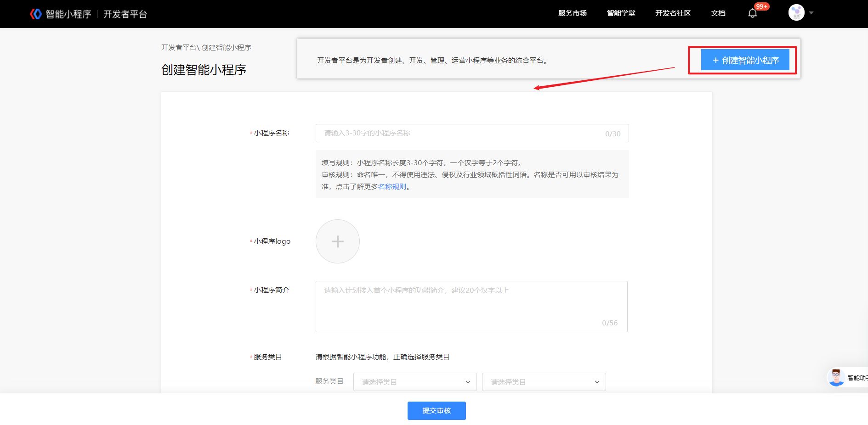
Task: Click the 小程序logo field label
Action: click(x=272, y=241)
